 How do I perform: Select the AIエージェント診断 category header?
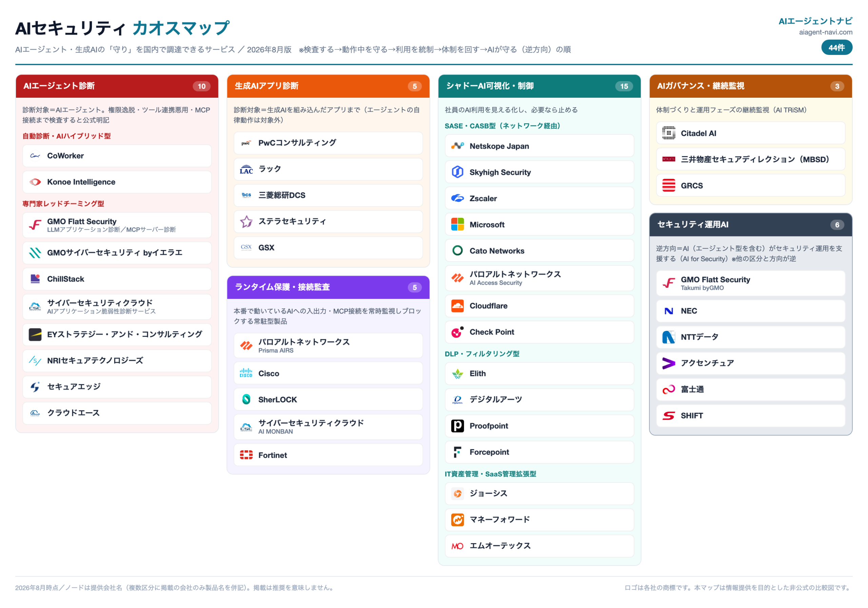pyautogui.click(x=117, y=86)
